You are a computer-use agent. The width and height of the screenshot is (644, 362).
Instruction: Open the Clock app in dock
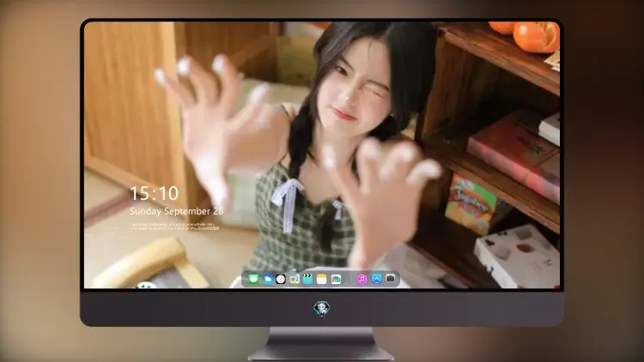point(281,279)
